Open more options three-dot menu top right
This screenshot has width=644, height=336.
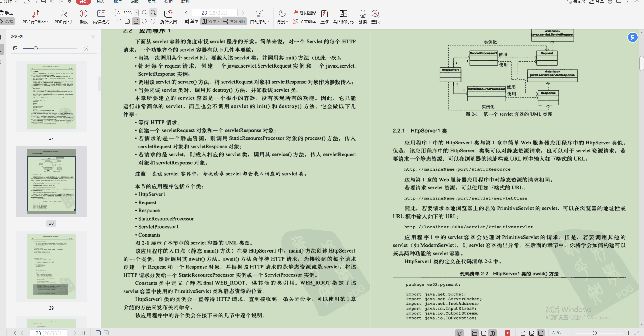[628, 2]
